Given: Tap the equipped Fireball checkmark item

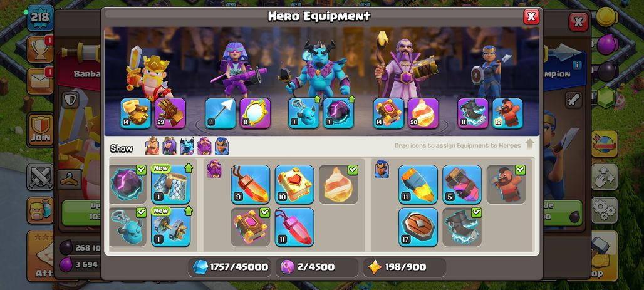Looking at the screenshot, I should (x=338, y=184).
